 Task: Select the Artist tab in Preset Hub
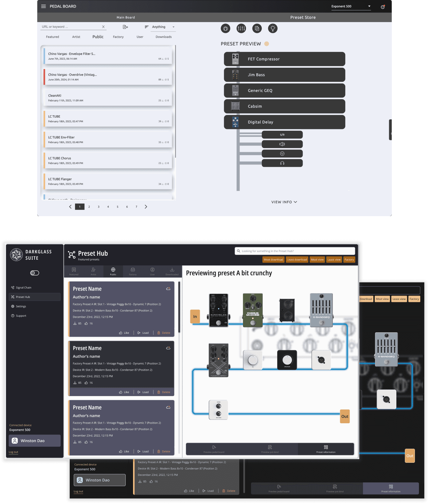[94, 271]
